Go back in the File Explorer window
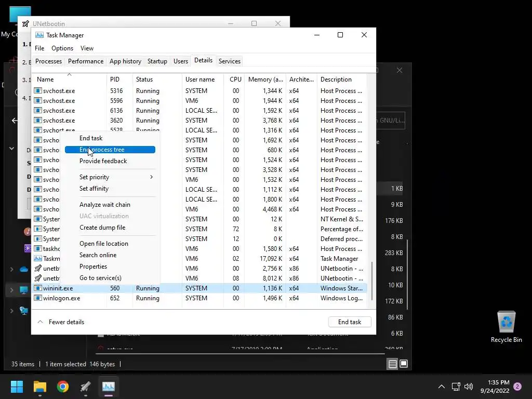This screenshot has height=399, width=532. click(15, 120)
